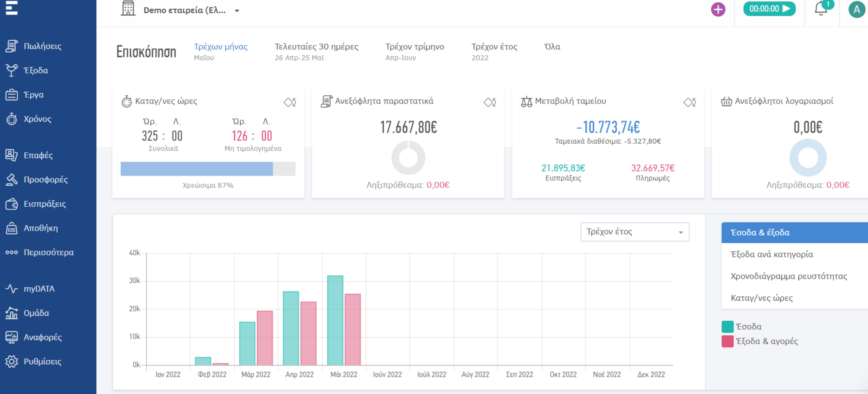Open the Αναφορές reports chart icon
This screenshot has height=394, width=868.
point(11,337)
